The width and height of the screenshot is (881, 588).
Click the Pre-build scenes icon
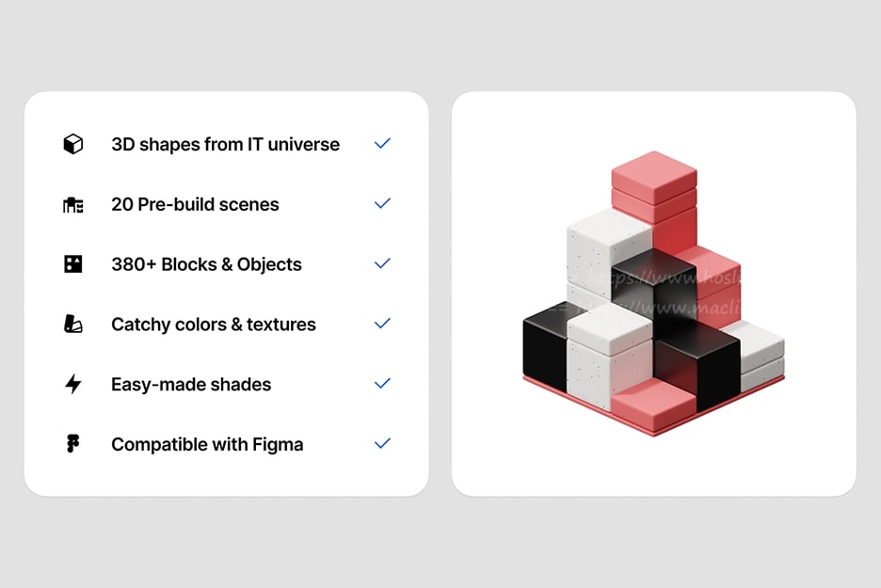[x=72, y=204]
